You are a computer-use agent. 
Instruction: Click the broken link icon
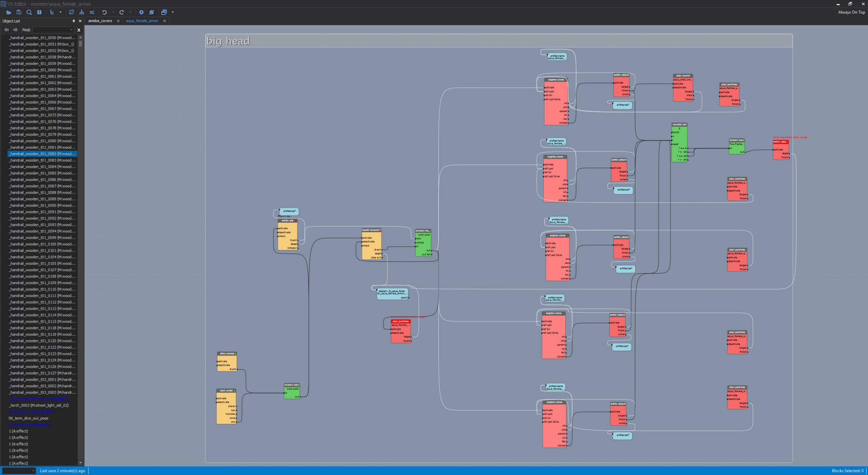click(72, 12)
